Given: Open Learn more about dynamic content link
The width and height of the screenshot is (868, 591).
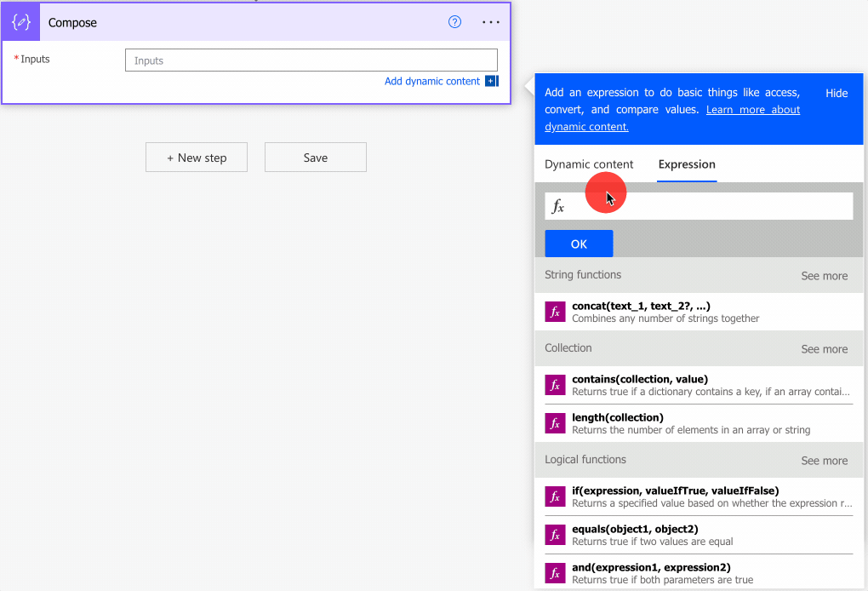Looking at the screenshot, I should pyautogui.click(x=752, y=110).
